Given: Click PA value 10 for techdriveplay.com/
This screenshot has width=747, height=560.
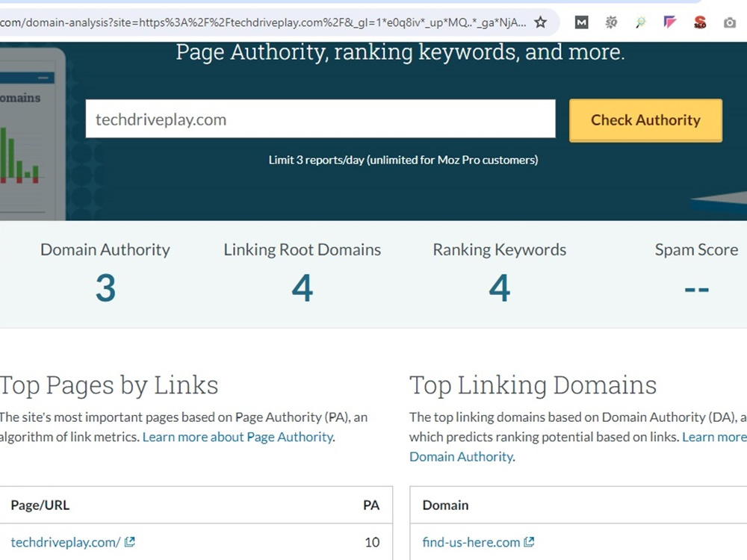Looking at the screenshot, I should click(372, 542).
